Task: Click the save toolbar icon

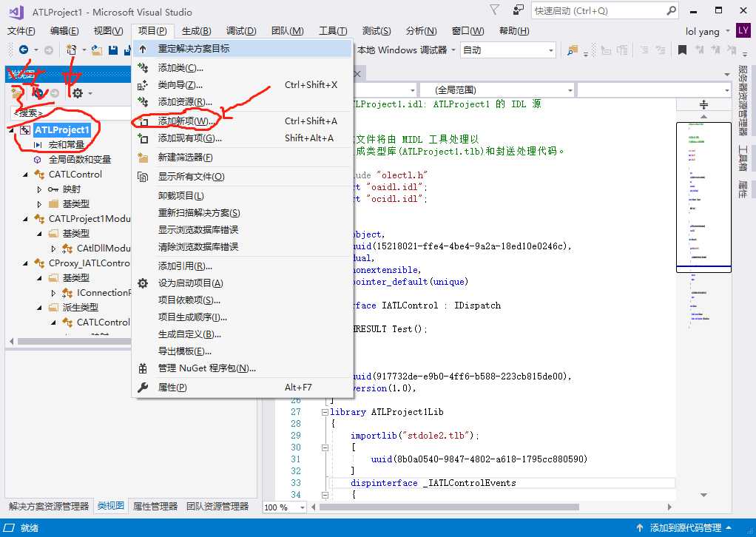Action: coord(113,50)
